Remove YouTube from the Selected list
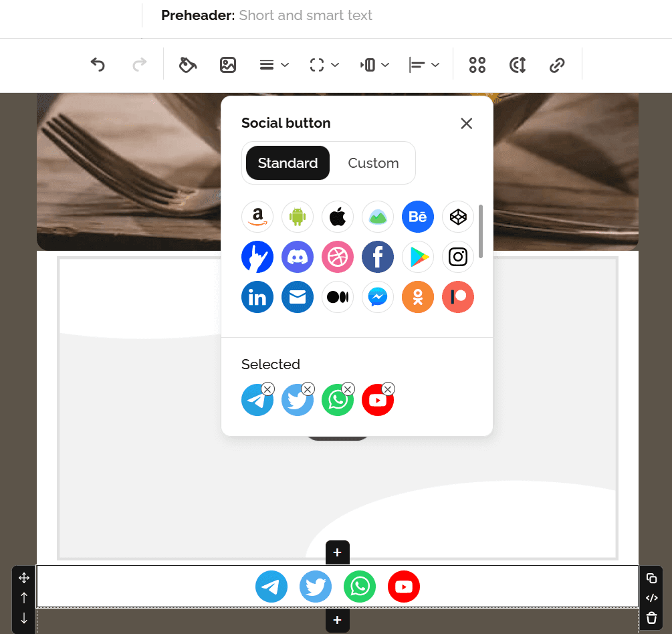Viewport: 672px width, 634px height. coord(388,389)
